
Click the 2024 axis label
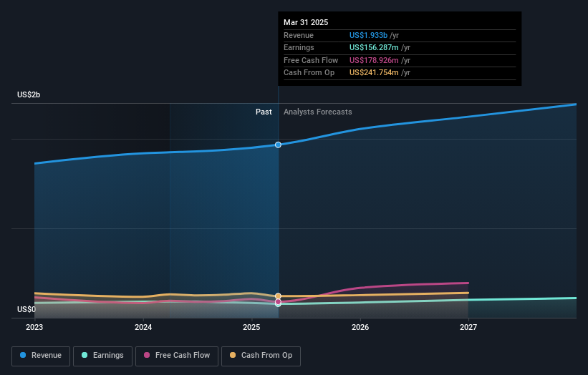click(143, 327)
